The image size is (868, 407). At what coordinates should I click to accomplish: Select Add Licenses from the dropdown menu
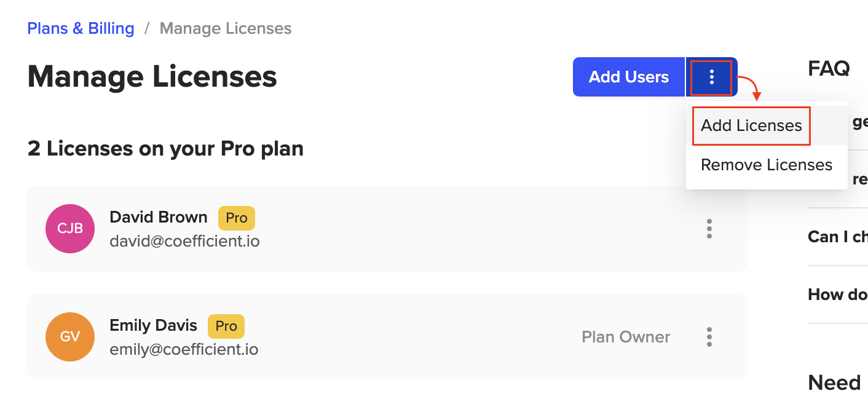pyautogui.click(x=751, y=125)
